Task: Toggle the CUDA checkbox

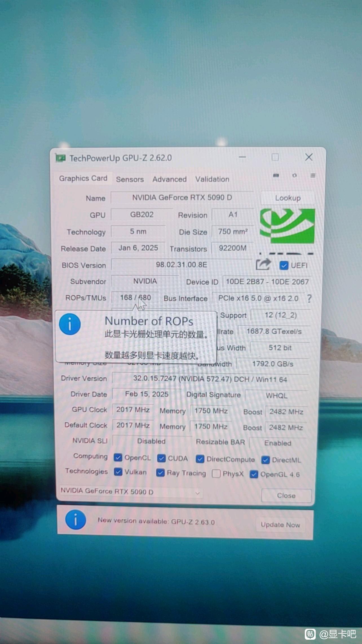Action: tap(161, 458)
